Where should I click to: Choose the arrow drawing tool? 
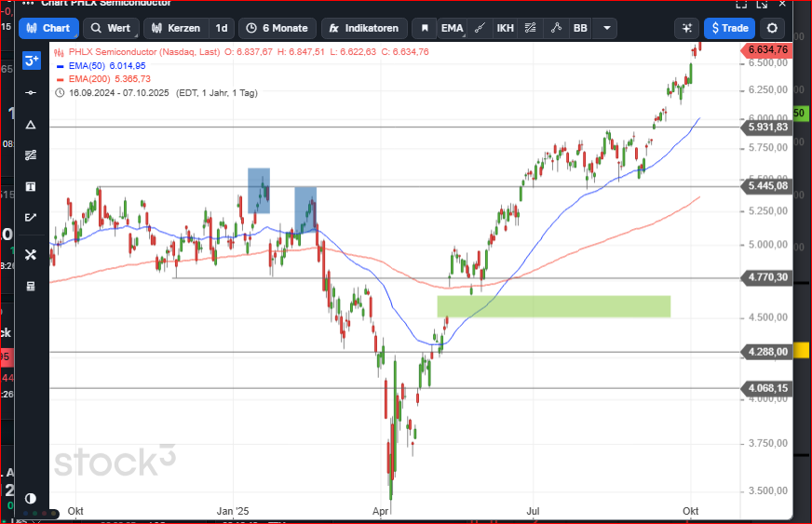click(x=31, y=218)
